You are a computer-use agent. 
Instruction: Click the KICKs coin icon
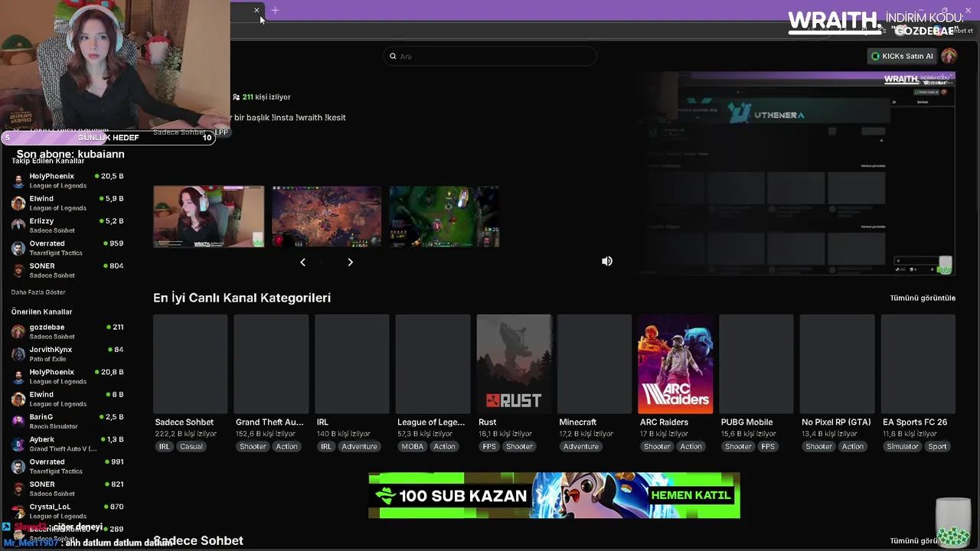pos(875,56)
